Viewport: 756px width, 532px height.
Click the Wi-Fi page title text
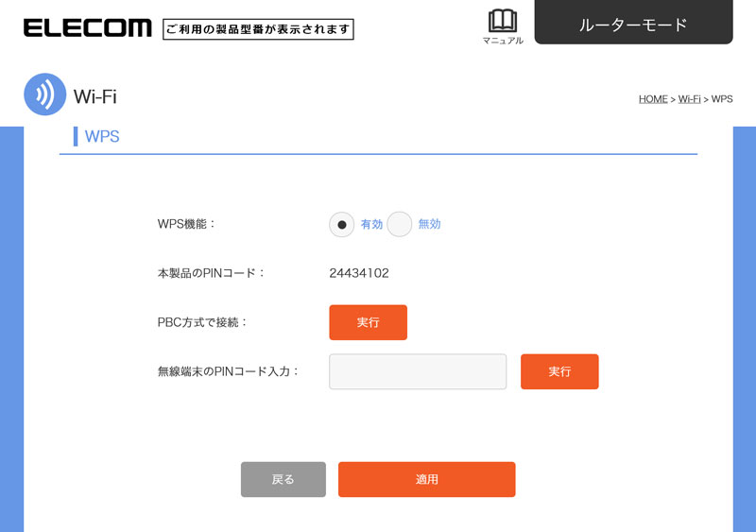pyautogui.click(x=95, y=96)
